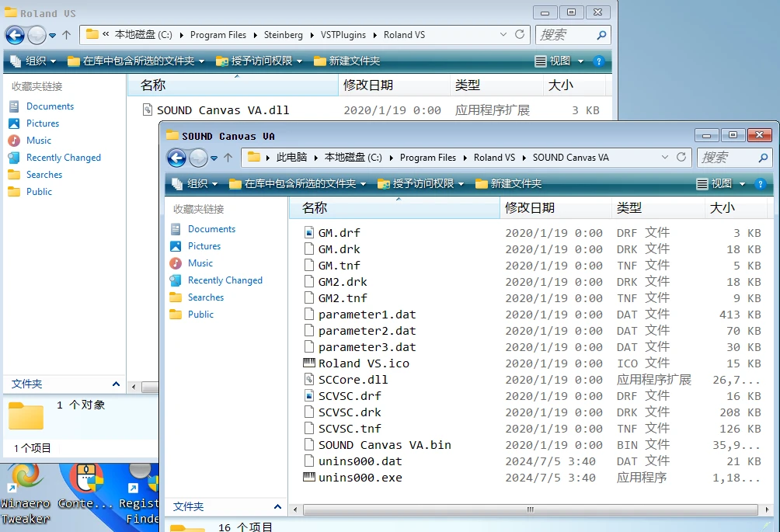Select the Roland VS.ico file icon

[309, 363]
